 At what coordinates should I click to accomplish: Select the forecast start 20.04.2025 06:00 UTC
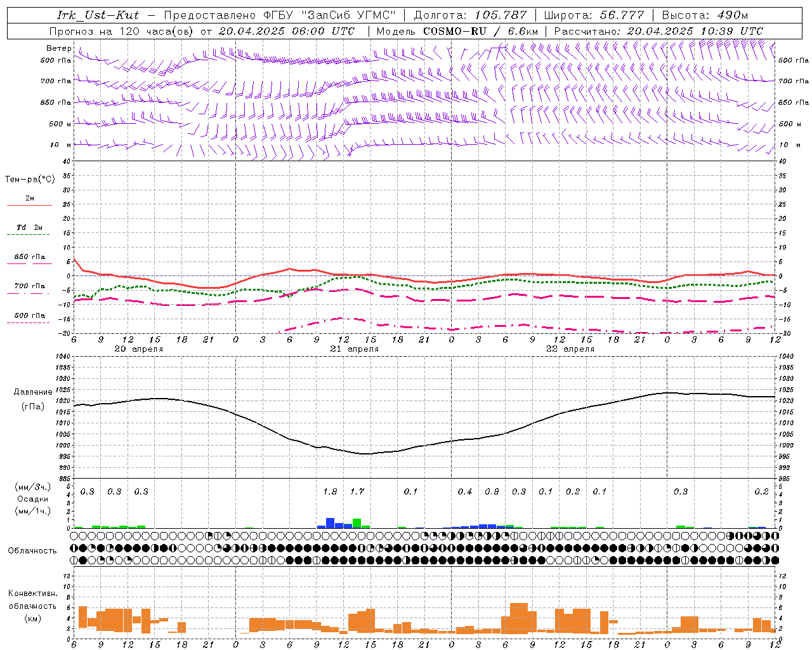click(287, 30)
